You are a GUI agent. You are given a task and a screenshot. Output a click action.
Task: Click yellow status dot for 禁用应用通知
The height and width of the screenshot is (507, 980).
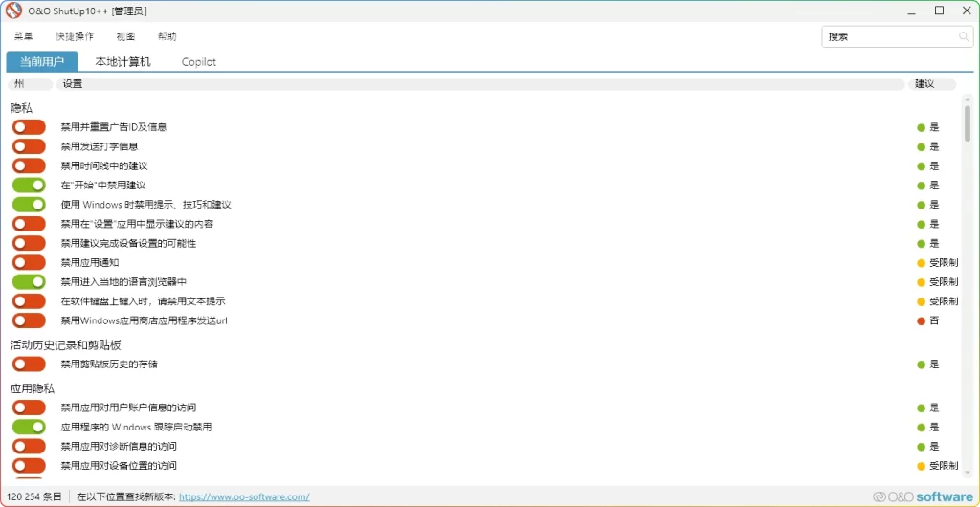click(921, 263)
